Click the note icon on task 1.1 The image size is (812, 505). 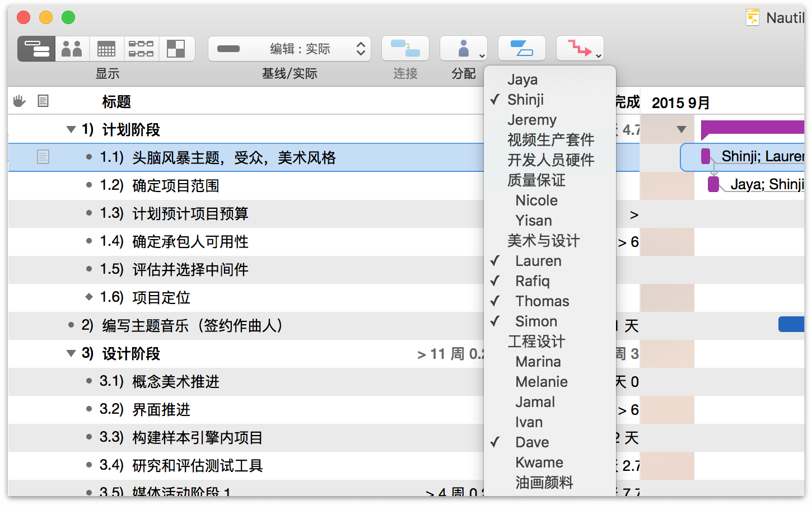(43, 157)
